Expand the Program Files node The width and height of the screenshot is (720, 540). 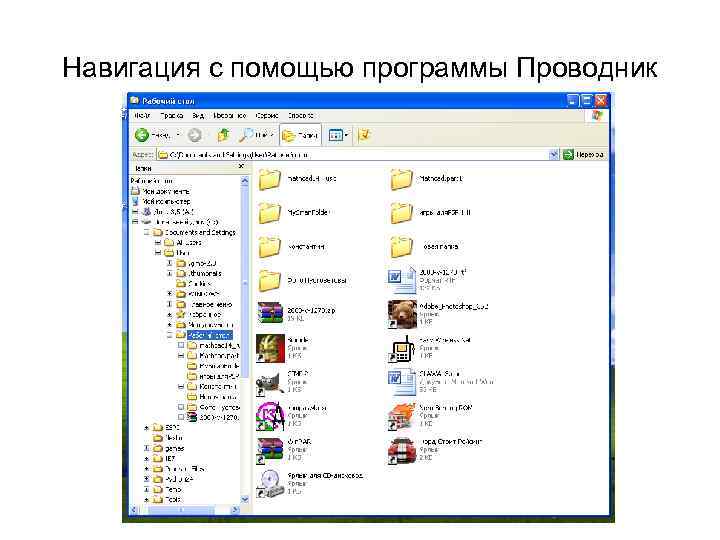click(146, 469)
